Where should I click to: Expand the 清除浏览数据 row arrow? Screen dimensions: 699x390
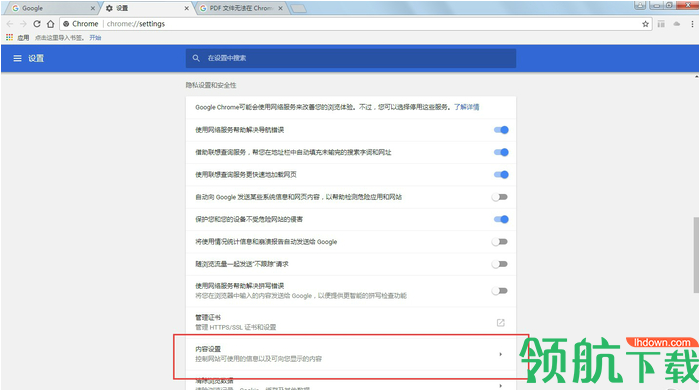(501, 386)
